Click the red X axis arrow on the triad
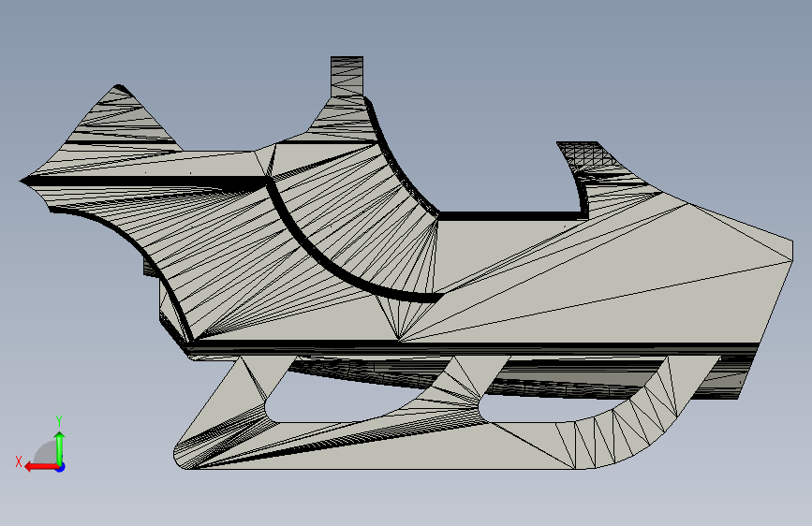This screenshot has width=812, height=526. [x=41, y=467]
